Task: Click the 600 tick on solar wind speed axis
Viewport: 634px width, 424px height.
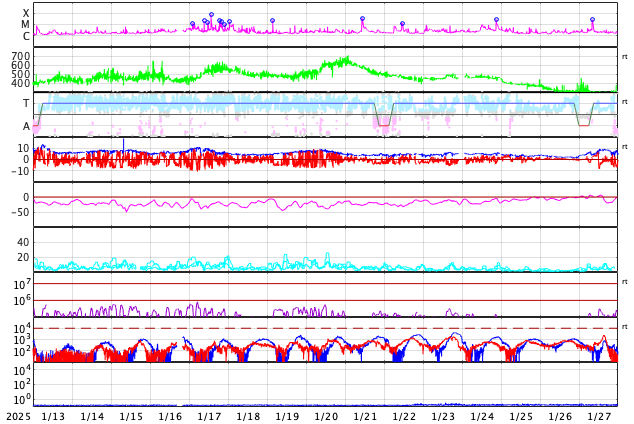Action: (21, 65)
